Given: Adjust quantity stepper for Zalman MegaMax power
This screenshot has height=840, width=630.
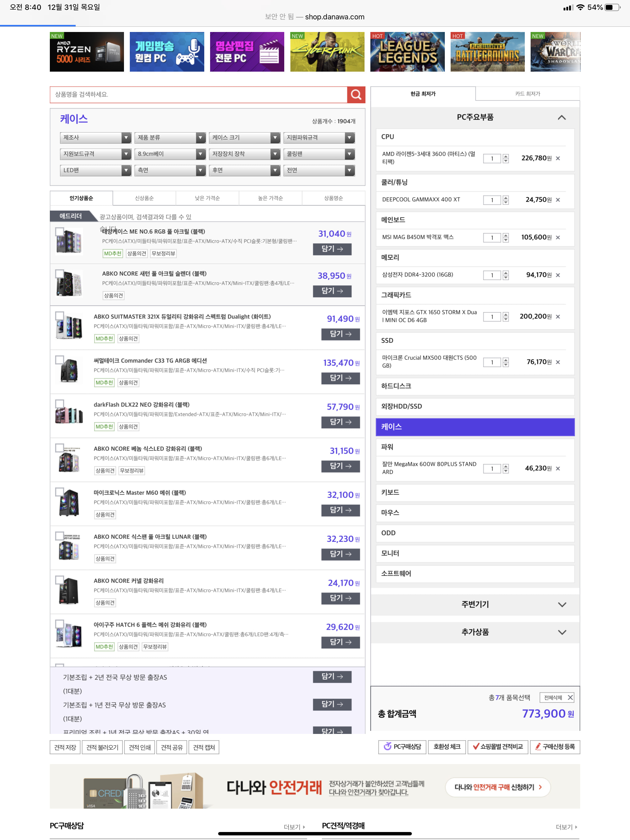Looking at the screenshot, I should [505, 469].
